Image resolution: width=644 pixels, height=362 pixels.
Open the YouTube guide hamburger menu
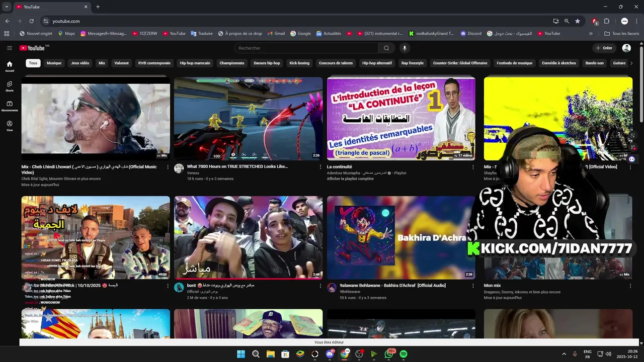[10, 48]
